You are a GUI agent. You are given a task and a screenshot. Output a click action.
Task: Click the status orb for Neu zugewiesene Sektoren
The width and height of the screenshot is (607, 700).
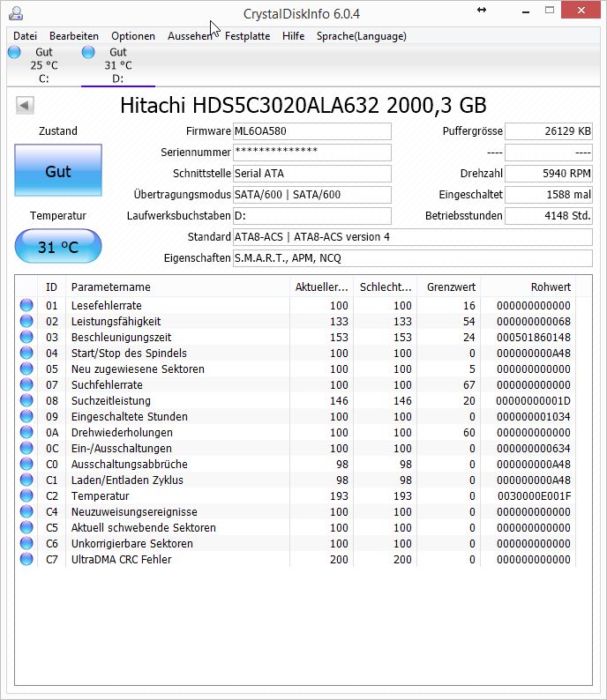tap(26, 369)
